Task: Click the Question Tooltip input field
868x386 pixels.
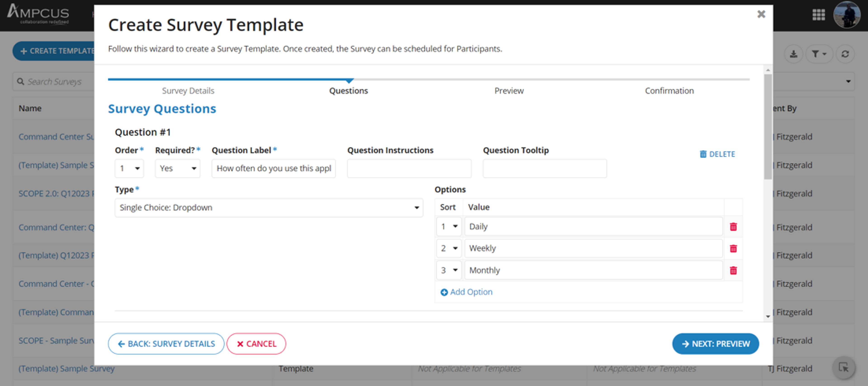Action: [545, 168]
